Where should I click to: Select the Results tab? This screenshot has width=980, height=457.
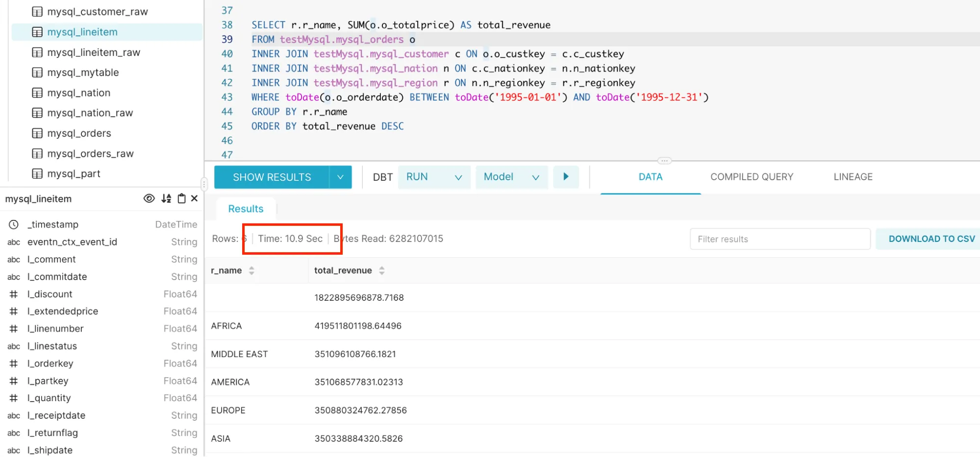pyautogui.click(x=246, y=209)
